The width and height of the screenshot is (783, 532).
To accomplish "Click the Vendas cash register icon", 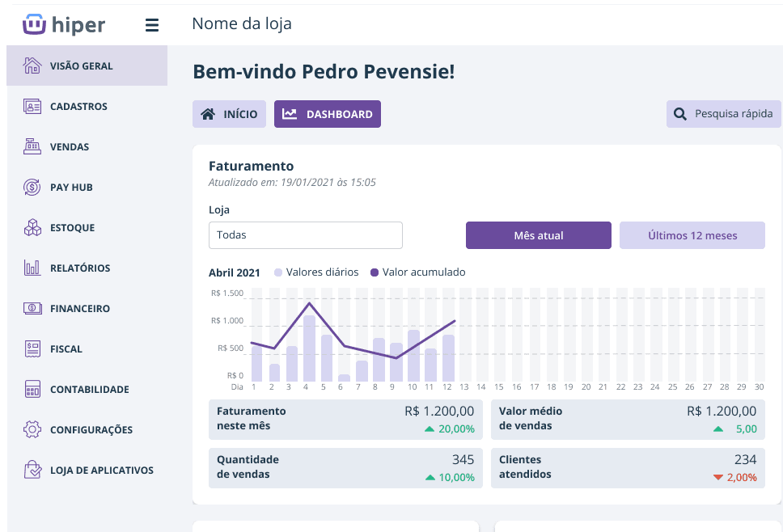I will (x=32, y=146).
